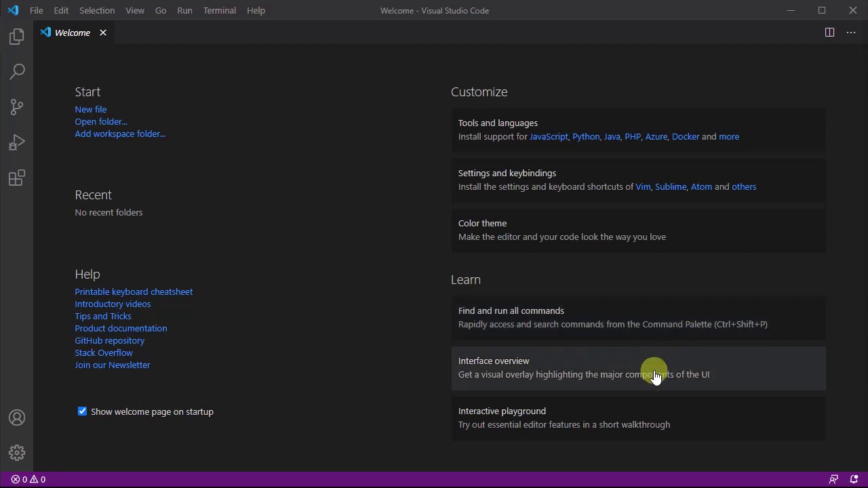This screenshot has height=488, width=868.
Task: Open the Go menu
Action: point(161,10)
